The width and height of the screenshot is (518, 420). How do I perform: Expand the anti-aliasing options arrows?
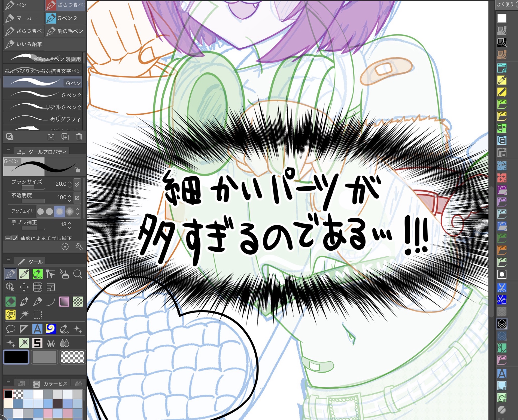tap(77, 212)
